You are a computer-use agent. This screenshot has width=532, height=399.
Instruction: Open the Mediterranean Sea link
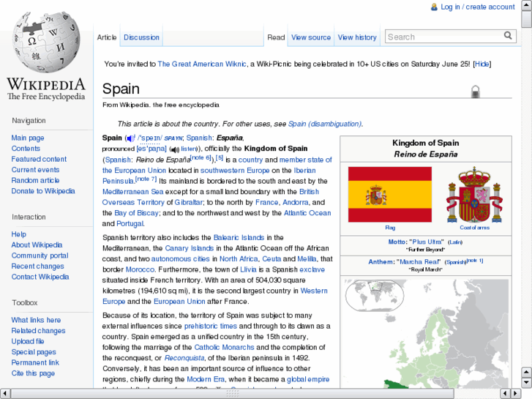(132, 192)
